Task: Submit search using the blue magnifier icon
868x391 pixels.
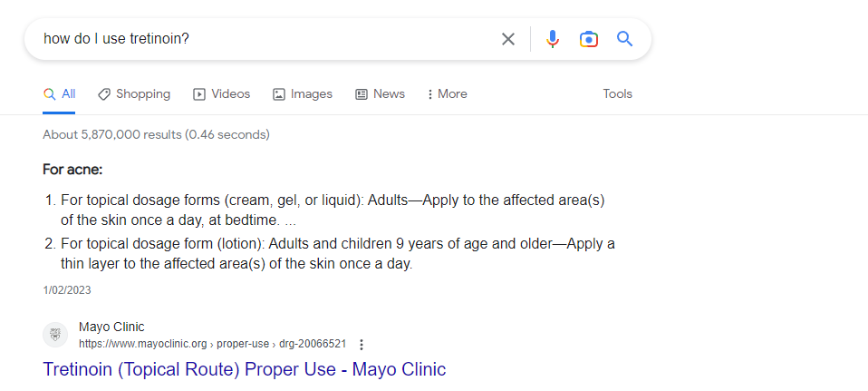Action: (624, 39)
